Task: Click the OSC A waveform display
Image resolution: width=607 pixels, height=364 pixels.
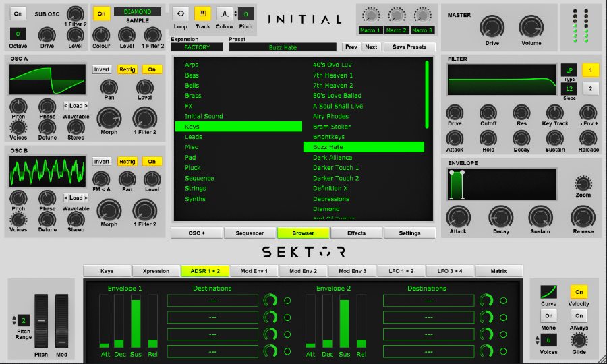Action: click(47, 80)
